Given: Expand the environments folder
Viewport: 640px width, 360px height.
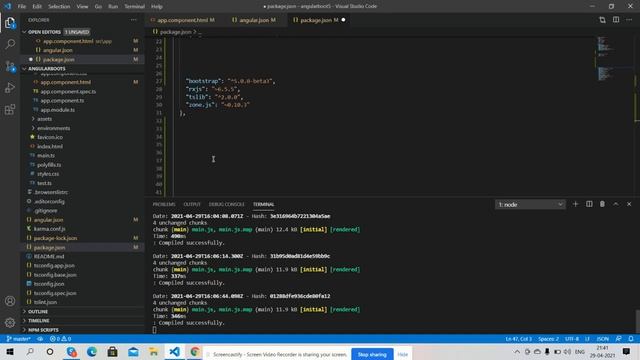Looking at the screenshot, I should (x=51, y=128).
